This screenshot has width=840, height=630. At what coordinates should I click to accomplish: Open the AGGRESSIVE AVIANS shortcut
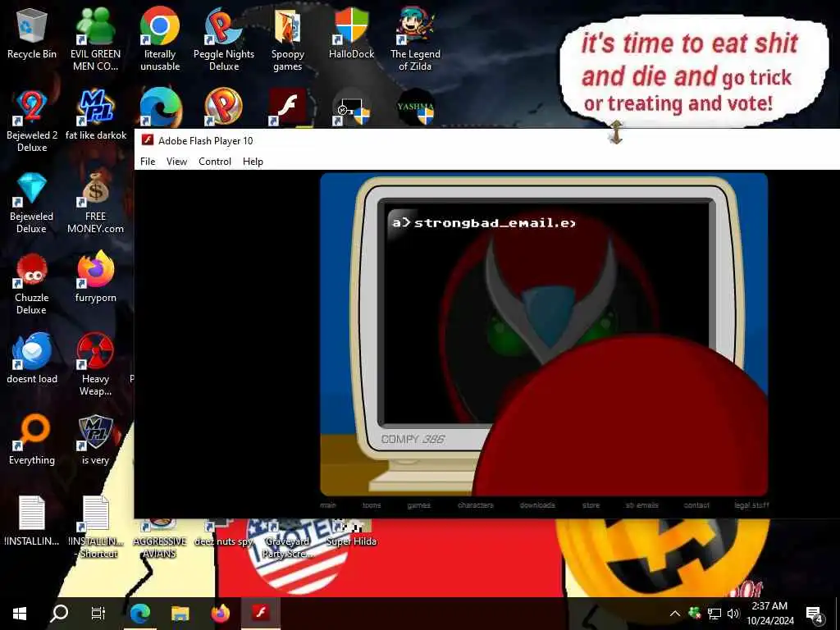click(160, 540)
